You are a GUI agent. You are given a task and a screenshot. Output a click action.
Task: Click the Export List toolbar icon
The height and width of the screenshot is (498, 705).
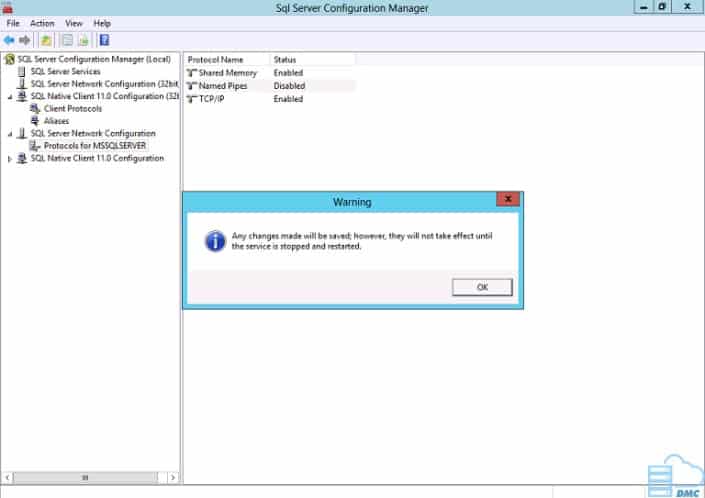click(84, 40)
